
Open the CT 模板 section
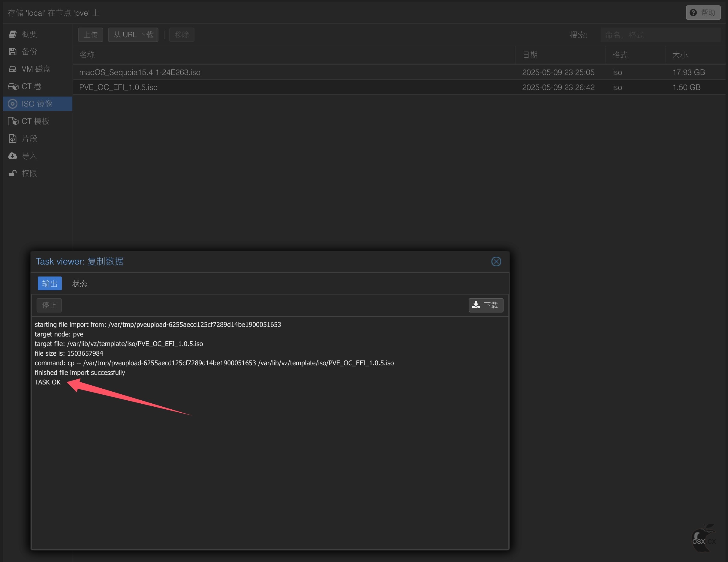click(37, 121)
